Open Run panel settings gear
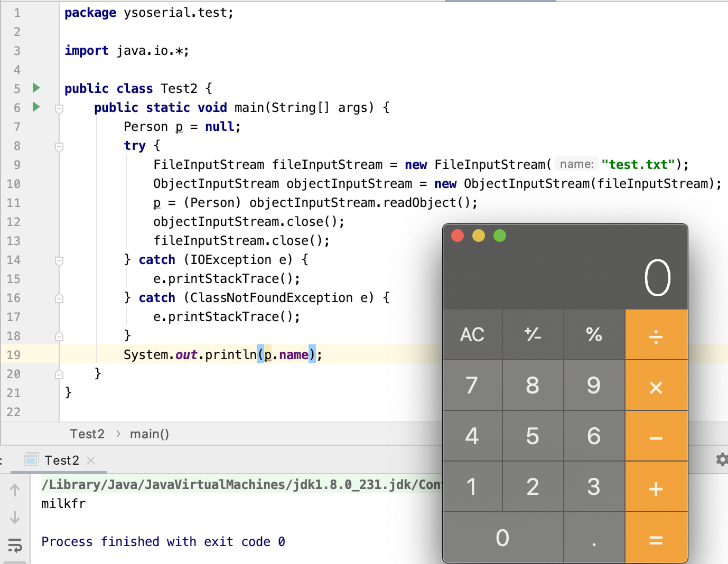728x564 pixels. (x=722, y=459)
